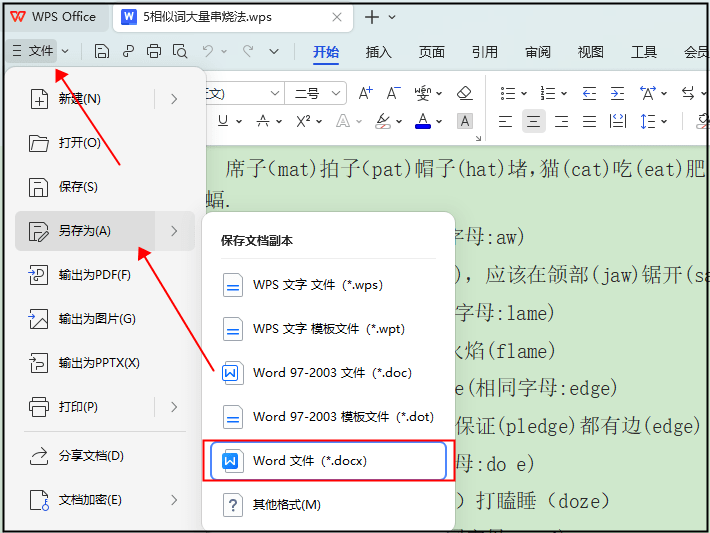Switch to the 页面 ribbon tab
This screenshot has width=710, height=533.
point(431,52)
